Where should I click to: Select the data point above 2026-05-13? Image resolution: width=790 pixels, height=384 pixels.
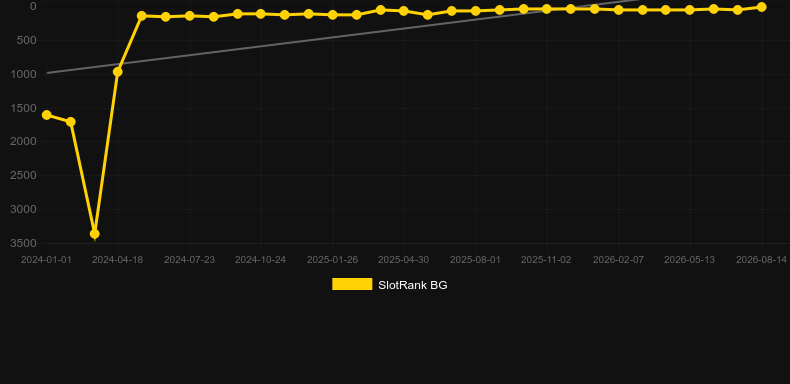pos(690,10)
